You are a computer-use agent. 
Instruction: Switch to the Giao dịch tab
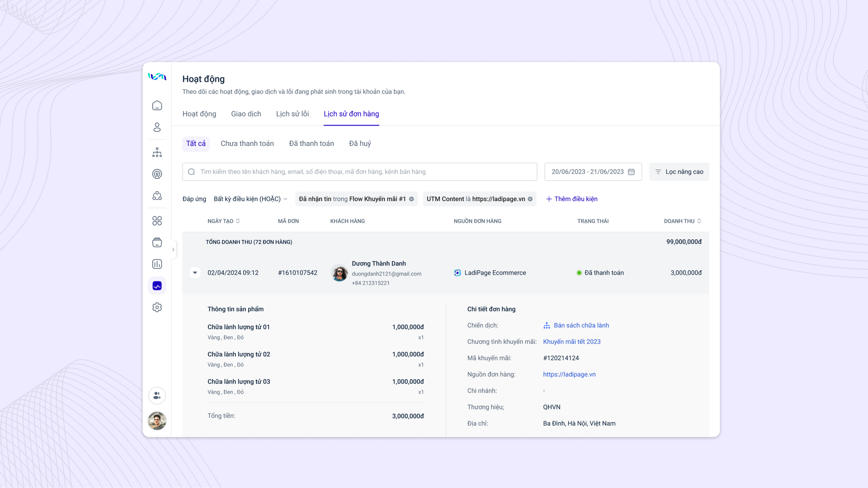click(246, 114)
